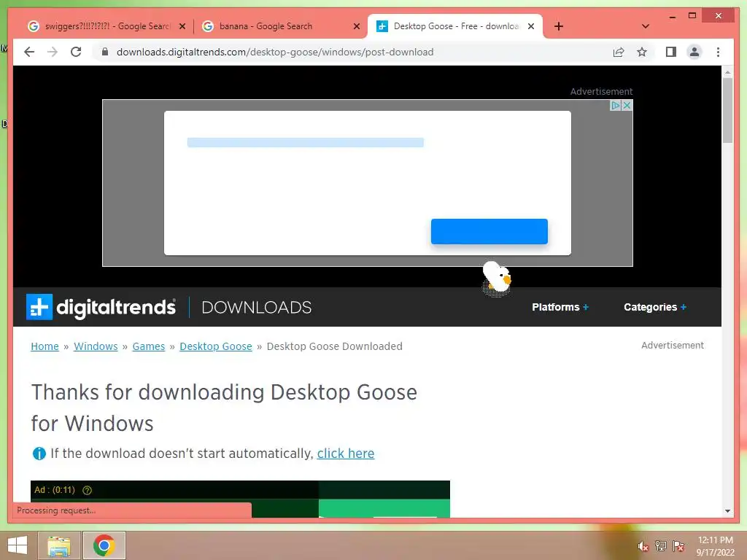Open the side panel icon

click(671, 52)
